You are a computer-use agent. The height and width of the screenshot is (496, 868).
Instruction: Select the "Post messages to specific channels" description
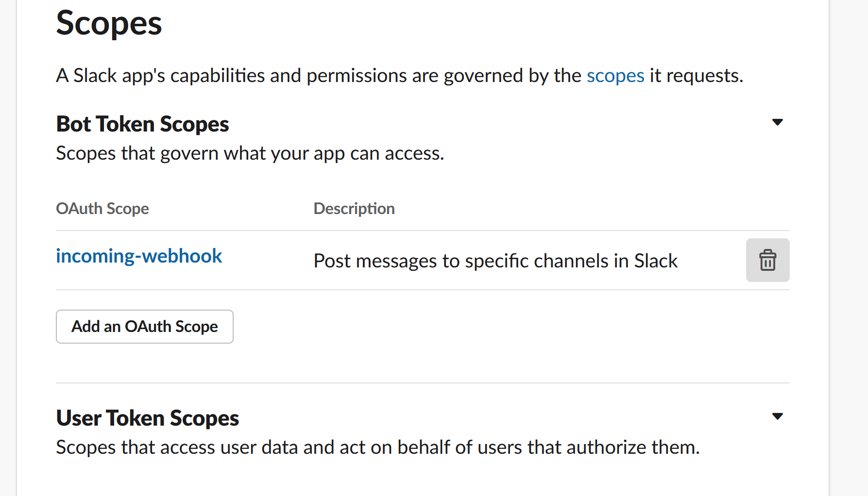(495, 261)
